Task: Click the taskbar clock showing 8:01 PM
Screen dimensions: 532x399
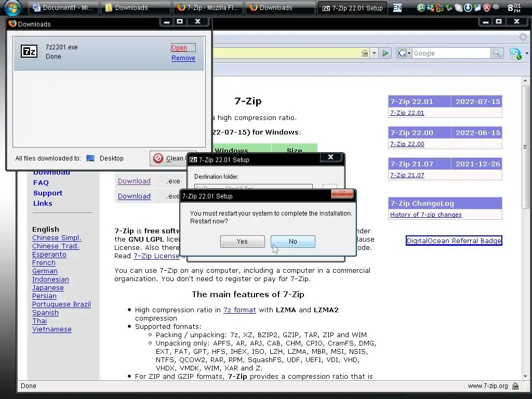Action: (514, 8)
